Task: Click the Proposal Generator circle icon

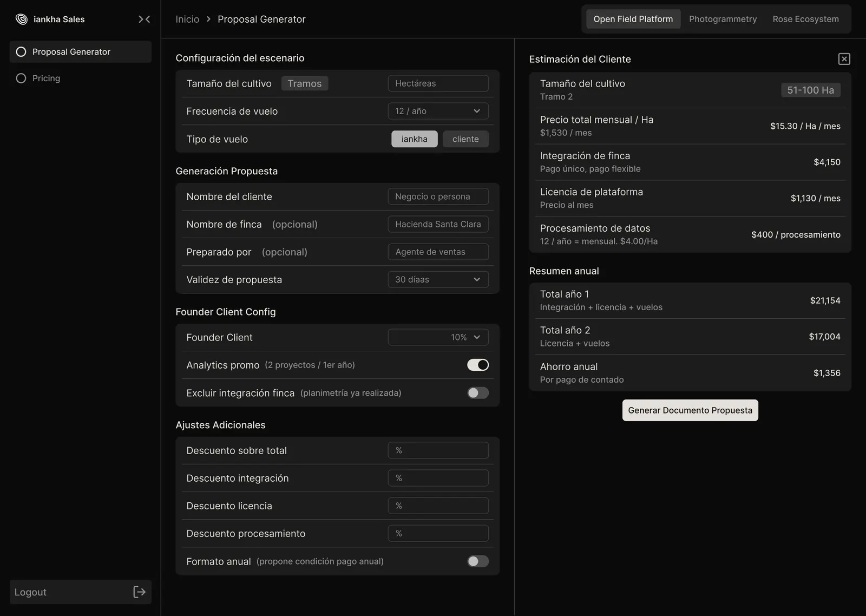Action: coord(21,52)
